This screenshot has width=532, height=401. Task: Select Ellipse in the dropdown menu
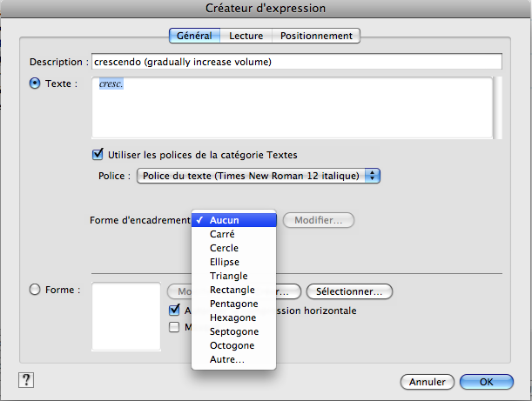click(225, 262)
